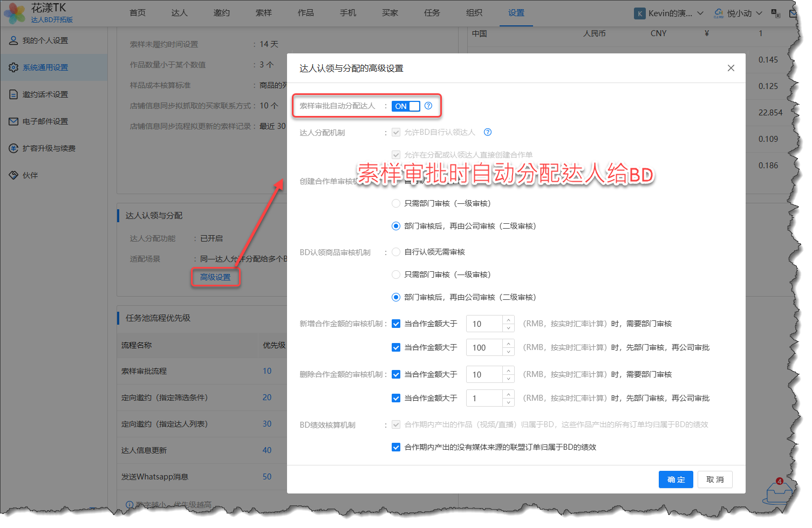Increase the amount stepper showing 100
Viewport: 812px width, 528px height.
[x=508, y=343]
